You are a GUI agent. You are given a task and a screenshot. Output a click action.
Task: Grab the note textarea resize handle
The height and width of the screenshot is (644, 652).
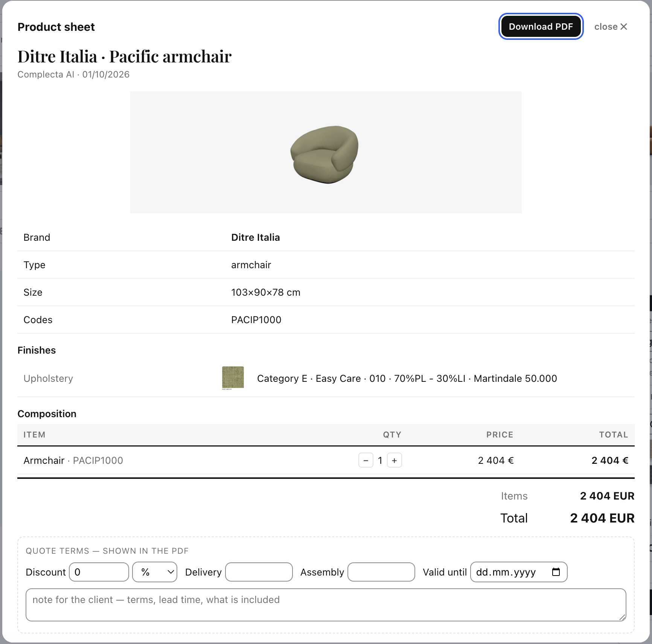(x=622, y=617)
